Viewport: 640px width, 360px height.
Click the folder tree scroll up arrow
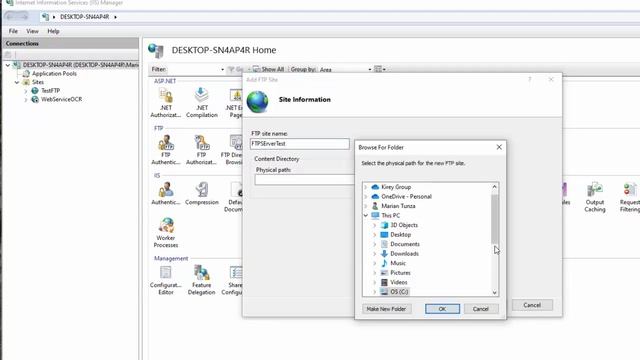(x=494, y=187)
